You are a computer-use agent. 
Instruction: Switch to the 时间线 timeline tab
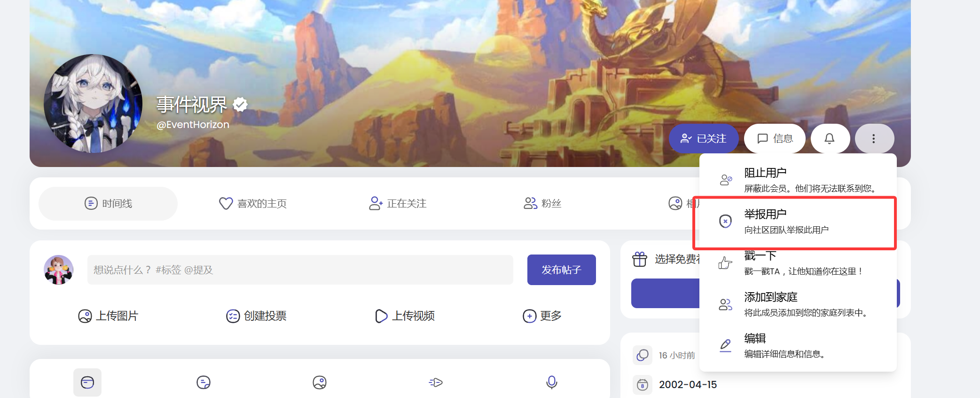pos(108,203)
